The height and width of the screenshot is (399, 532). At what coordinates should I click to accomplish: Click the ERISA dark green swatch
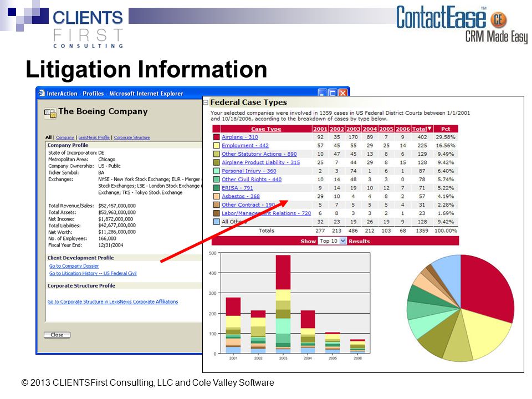[216, 188]
